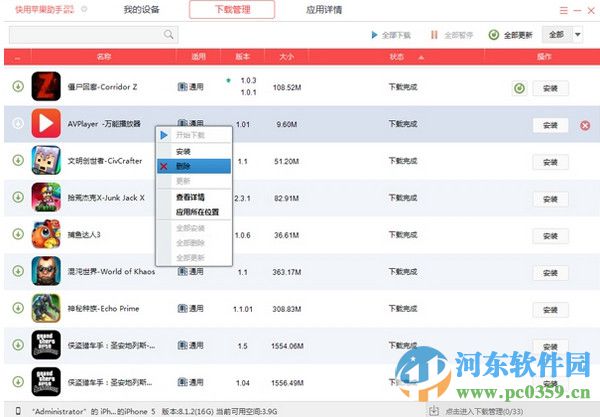Choose 应用所在位置 in the context menu
The height and width of the screenshot is (417, 600).
coord(194,212)
